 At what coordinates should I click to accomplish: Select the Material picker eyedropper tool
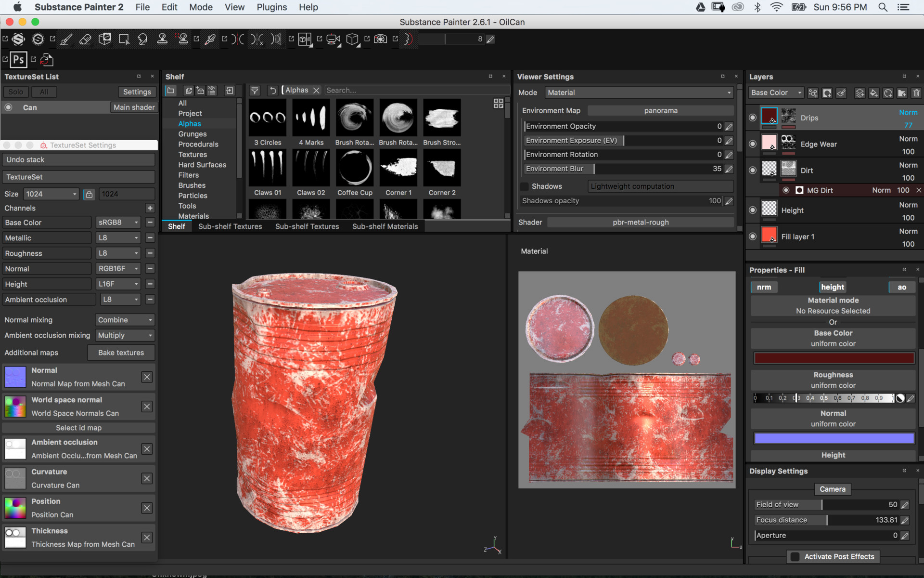(x=210, y=39)
